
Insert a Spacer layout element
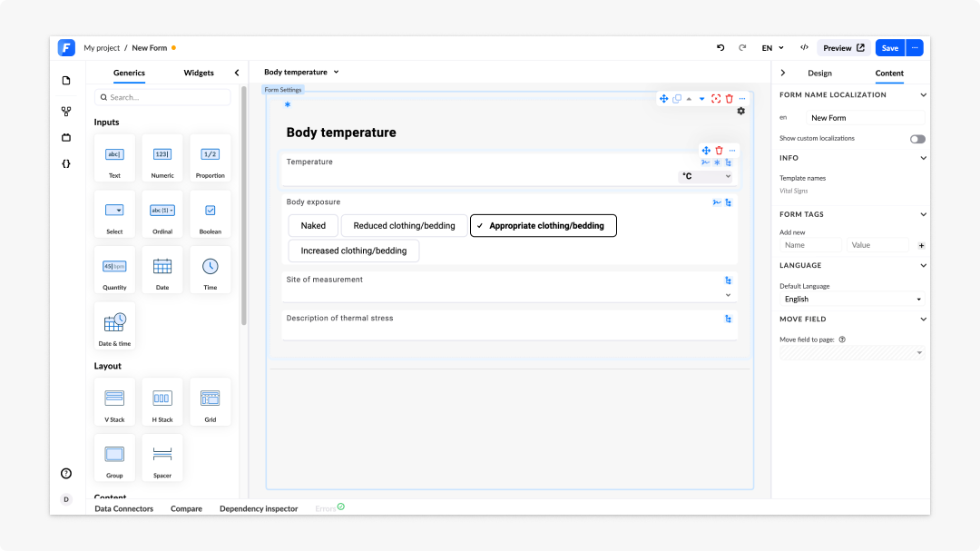coord(162,458)
